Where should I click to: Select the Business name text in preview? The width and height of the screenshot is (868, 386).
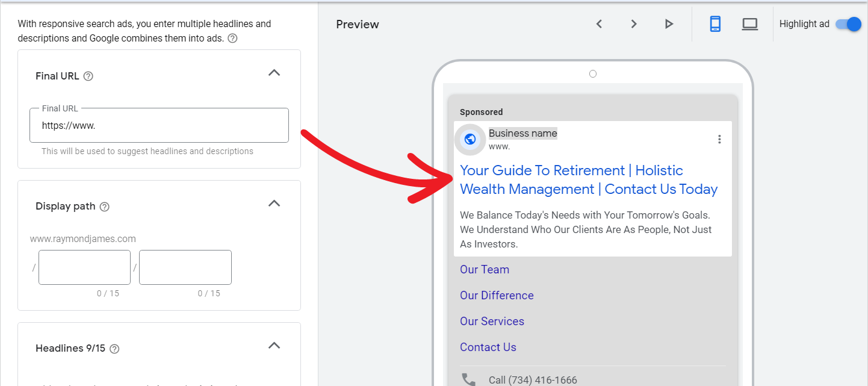pos(523,133)
